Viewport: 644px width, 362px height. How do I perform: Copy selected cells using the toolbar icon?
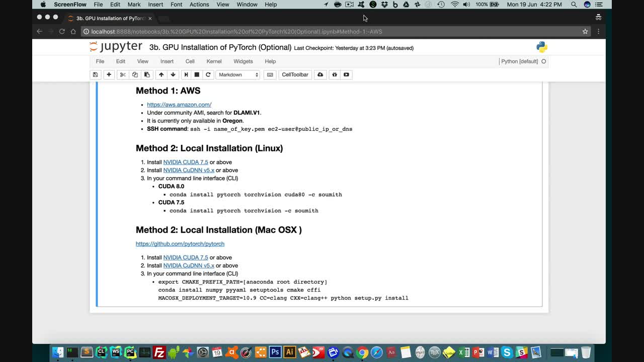point(135,74)
